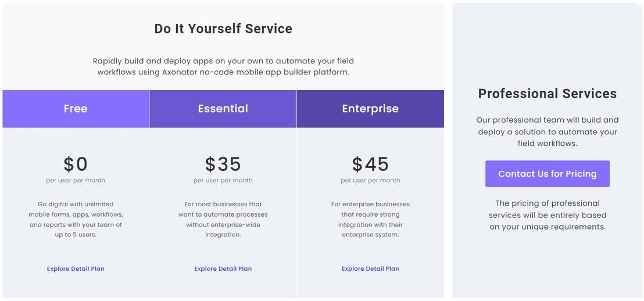Click the 'unique requirements' pricing note
The height and width of the screenshot is (301, 644).
(x=548, y=215)
